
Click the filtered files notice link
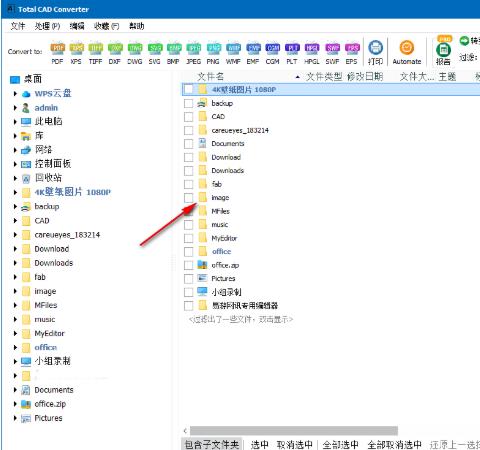pyautogui.click(x=241, y=319)
